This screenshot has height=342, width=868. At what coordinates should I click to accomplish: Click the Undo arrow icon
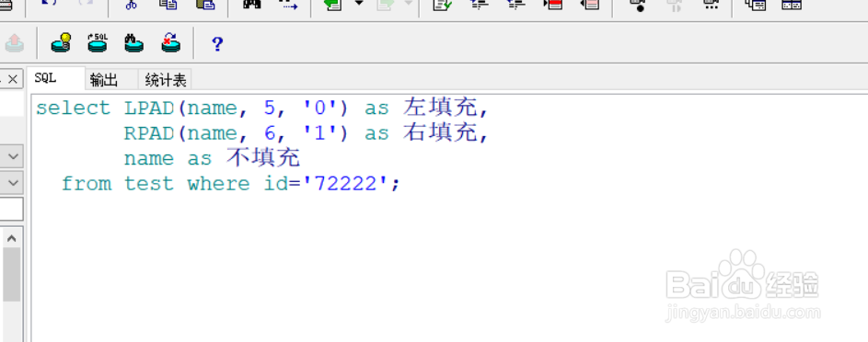click(50, 4)
